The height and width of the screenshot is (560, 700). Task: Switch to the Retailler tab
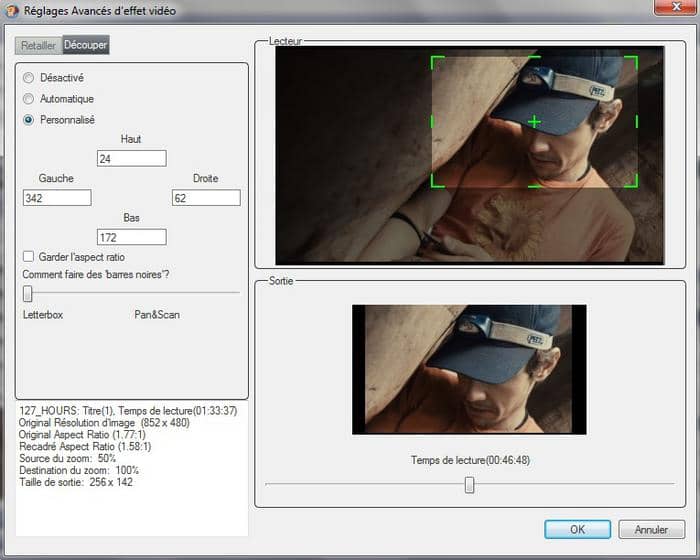click(x=38, y=46)
